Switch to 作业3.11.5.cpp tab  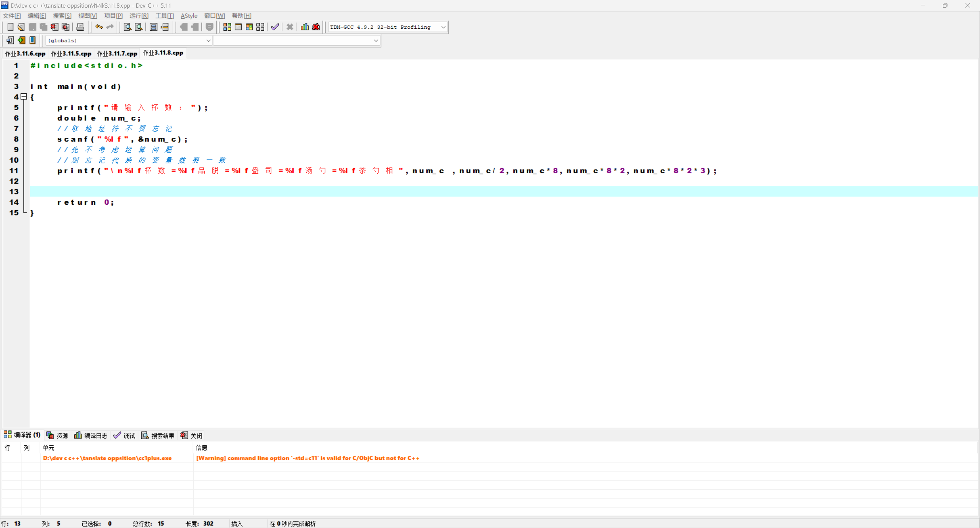tap(71, 54)
